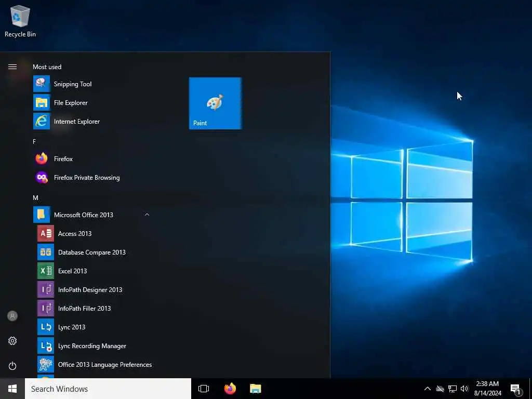
Task: Click the Paint tile
Action: point(216,103)
